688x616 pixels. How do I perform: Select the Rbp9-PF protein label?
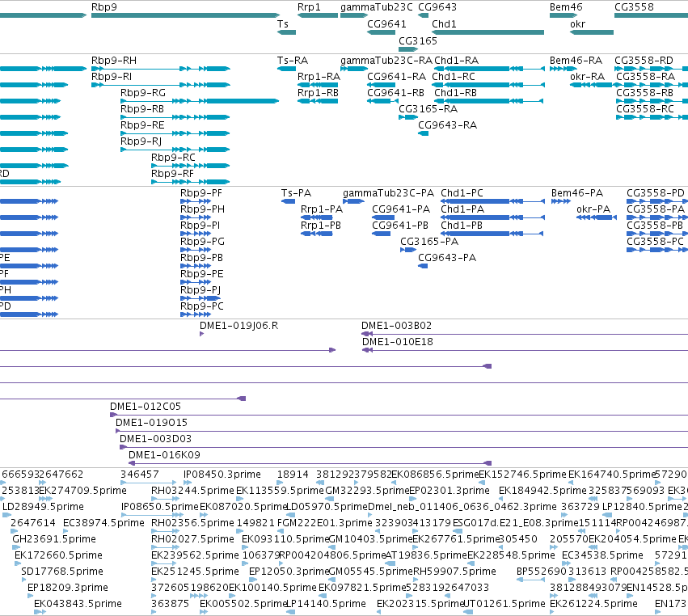[x=201, y=193]
